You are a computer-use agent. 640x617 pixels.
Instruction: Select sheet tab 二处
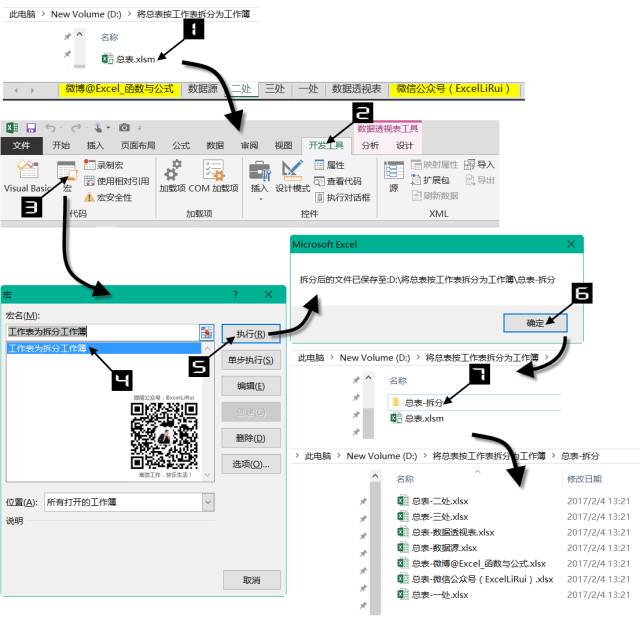point(242,89)
